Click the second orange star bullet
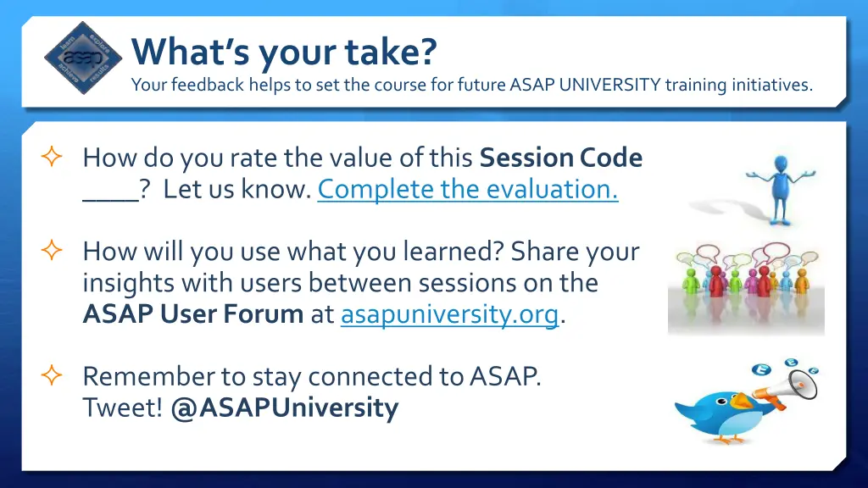Viewport: 868px width, 488px height. tap(52, 250)
